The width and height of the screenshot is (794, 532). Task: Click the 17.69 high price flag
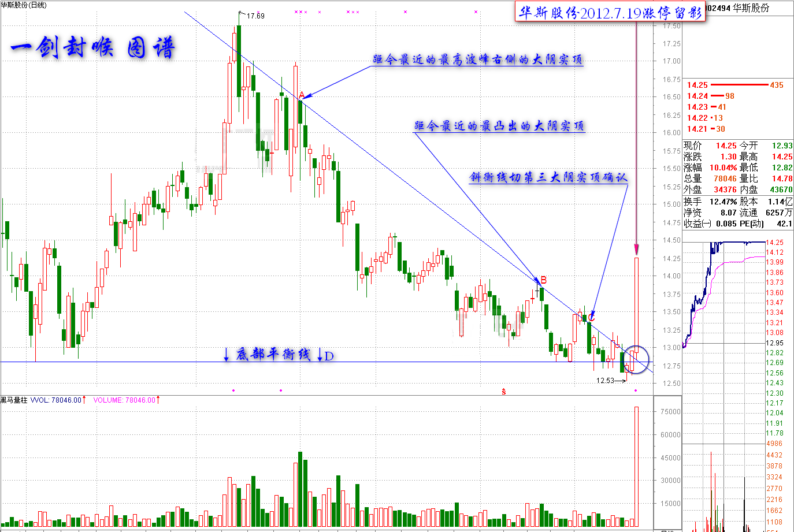252,15
